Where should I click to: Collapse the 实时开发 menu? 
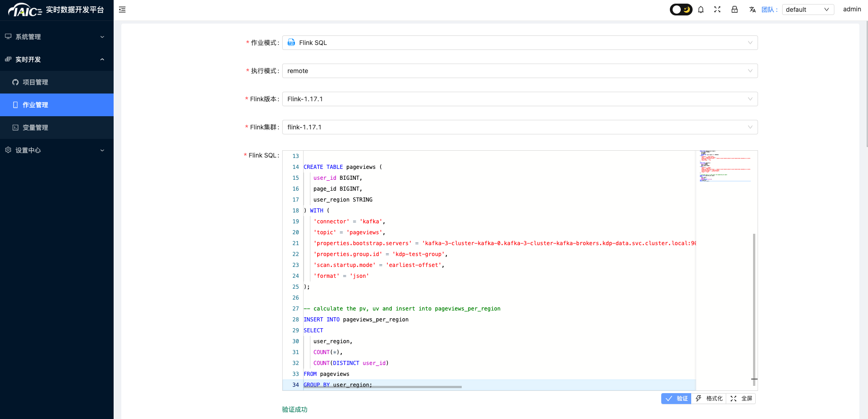(57, 59)
